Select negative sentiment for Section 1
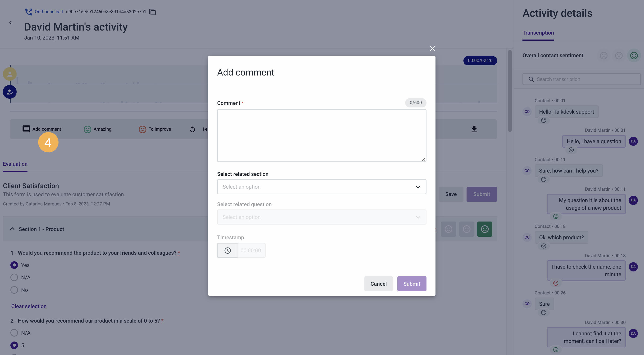This screenshot has width=644, height=355. 448,229
